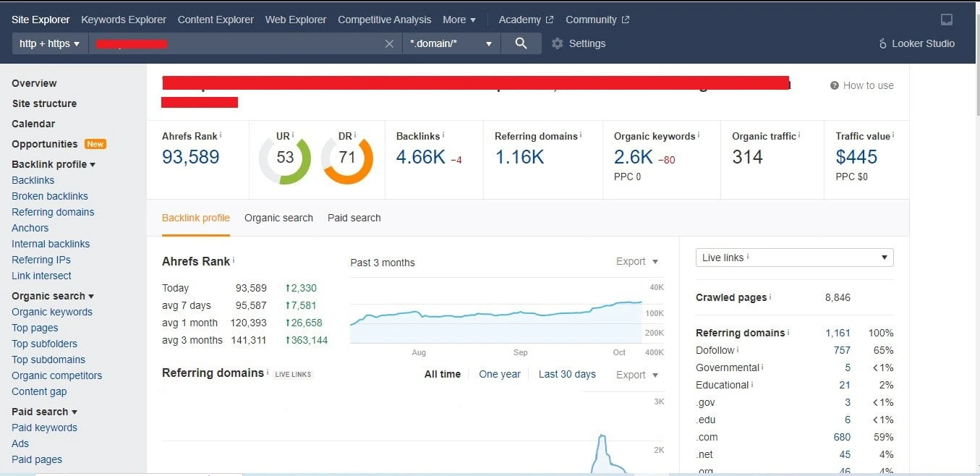
Task: Open Export dropdown for Ahrefs Rank chart
Action: [637, 262]
